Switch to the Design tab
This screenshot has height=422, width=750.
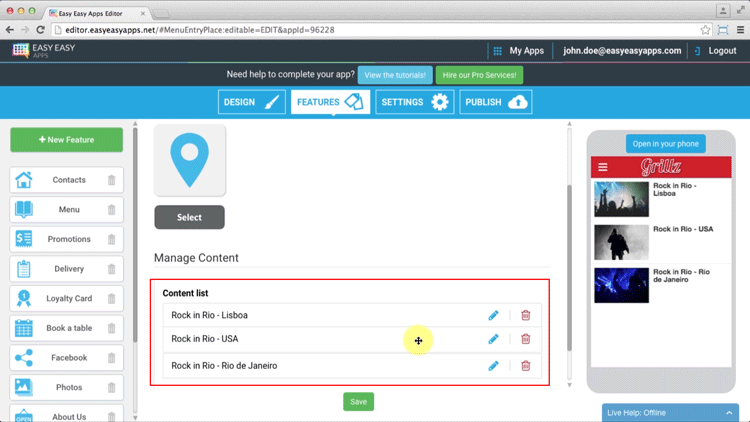click(x=251, y=102)
